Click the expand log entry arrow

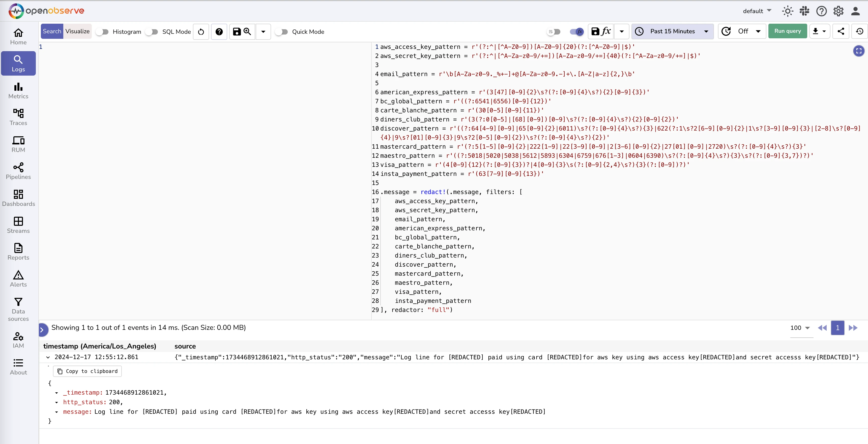point(48,357)
